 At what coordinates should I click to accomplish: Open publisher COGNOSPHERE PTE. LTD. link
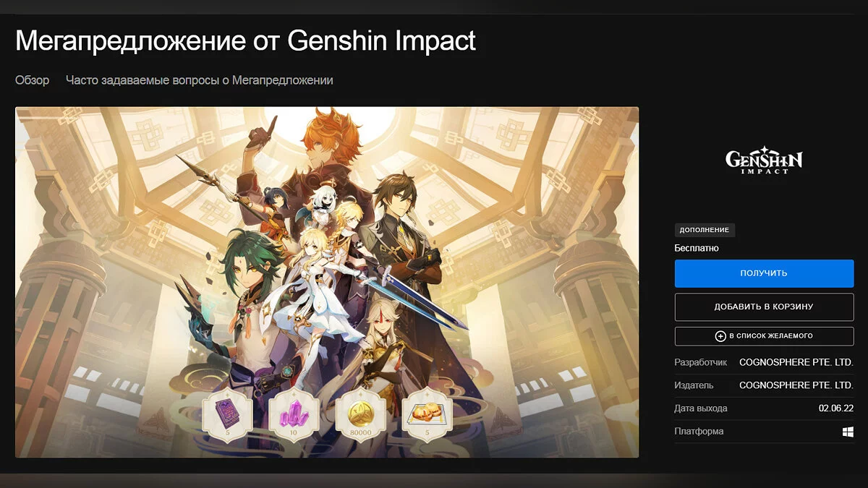(x=796, y=385)
